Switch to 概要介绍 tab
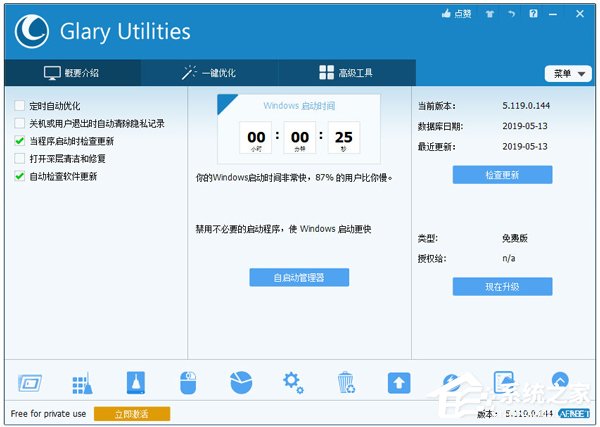Image resolution: width=600 pixels, height=427 pixels. (72, 73)
